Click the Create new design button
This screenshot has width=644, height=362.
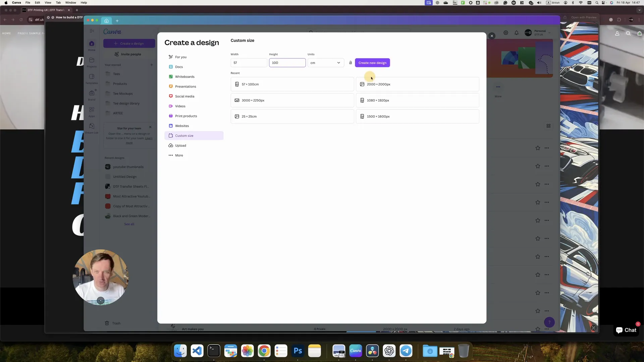point(372,63)
